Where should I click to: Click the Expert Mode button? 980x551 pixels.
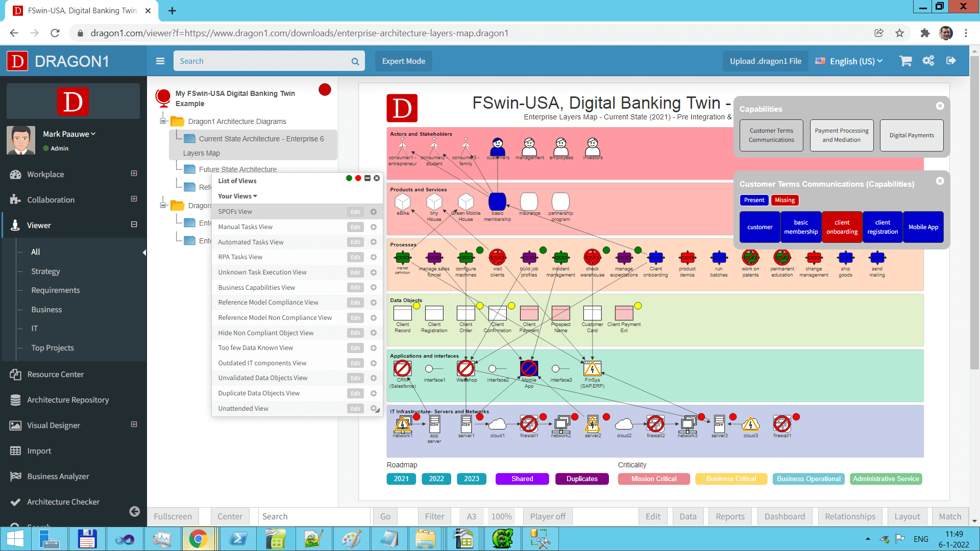pyautogui.click(x=404, y=61)
